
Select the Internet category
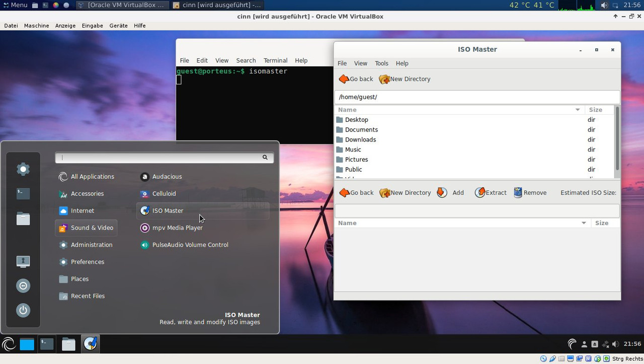[86, 211]
